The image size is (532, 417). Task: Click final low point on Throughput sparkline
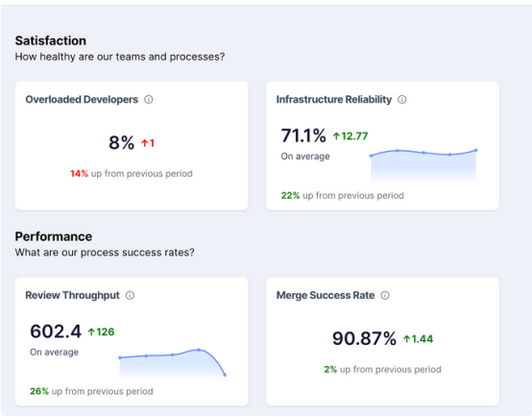click(225, 375)
